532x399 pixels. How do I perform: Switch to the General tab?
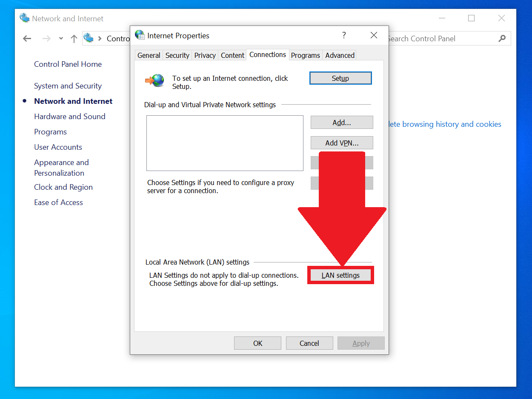pos(149,55)
